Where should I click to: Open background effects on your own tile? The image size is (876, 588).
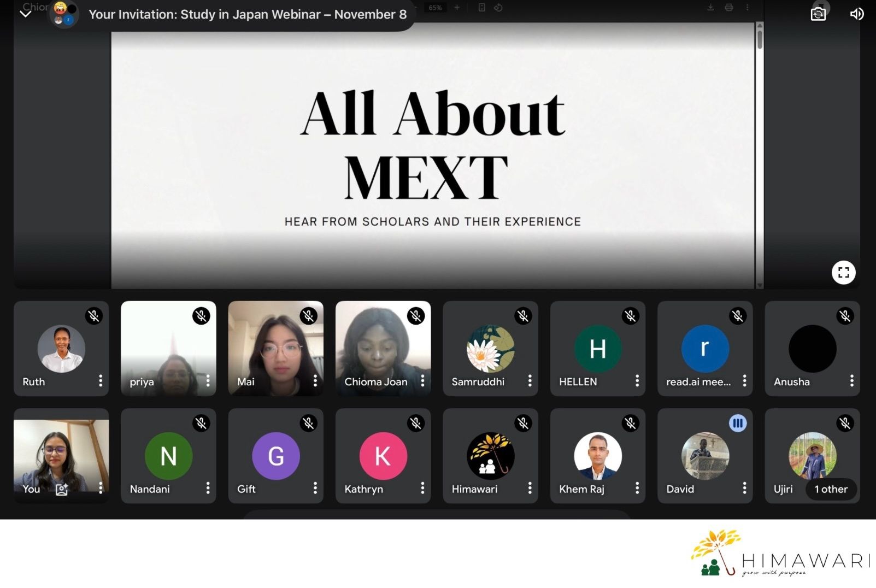62,489
